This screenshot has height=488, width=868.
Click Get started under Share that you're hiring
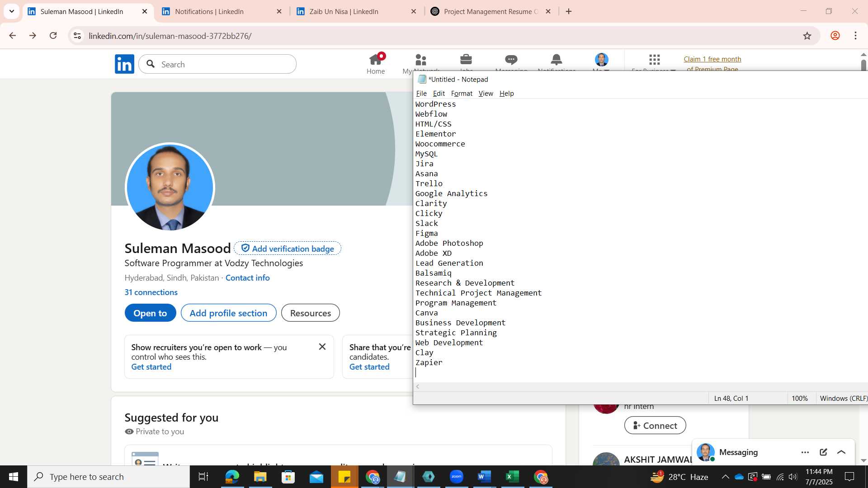(x=369, y=367)
